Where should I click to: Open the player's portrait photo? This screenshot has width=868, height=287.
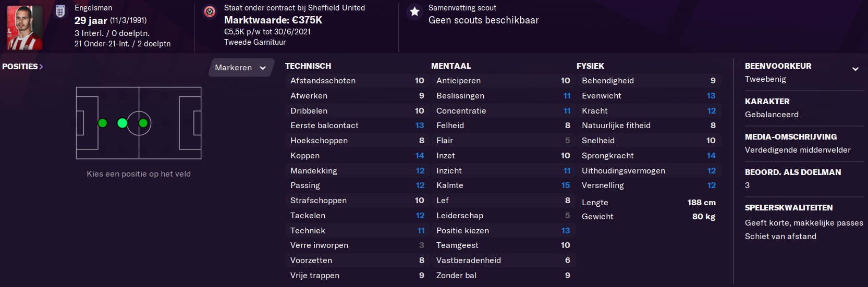pyautogui.click(x=25, y=27)
